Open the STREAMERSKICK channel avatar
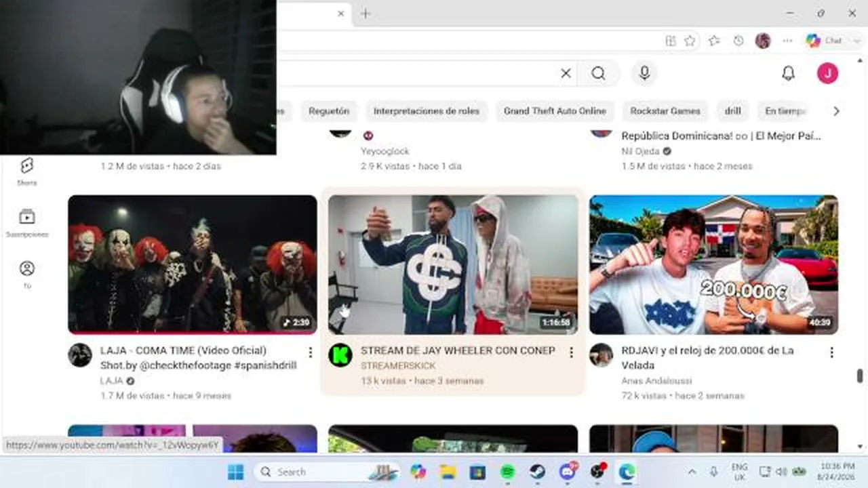This screenshot has height=488, width=868. [x=340, y=355]
